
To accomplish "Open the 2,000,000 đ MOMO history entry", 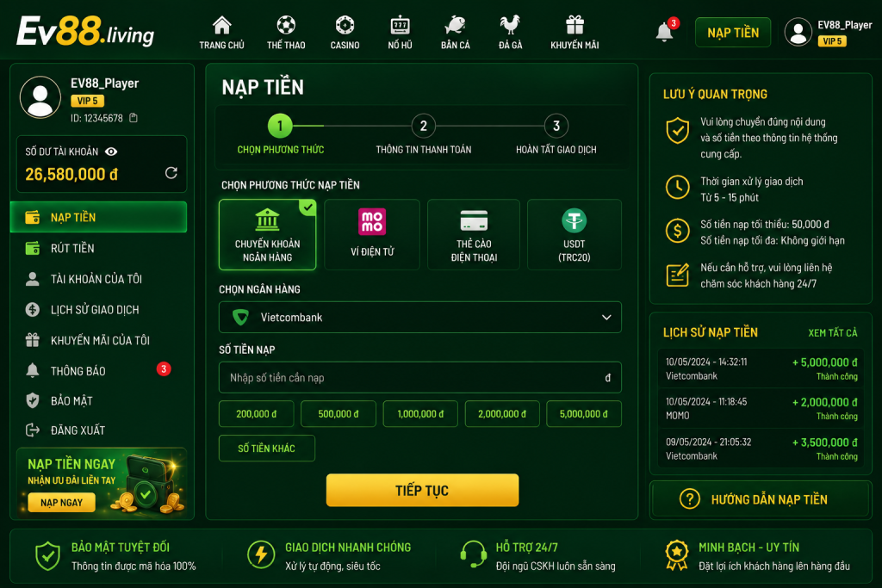I will (x=761, y=409).
